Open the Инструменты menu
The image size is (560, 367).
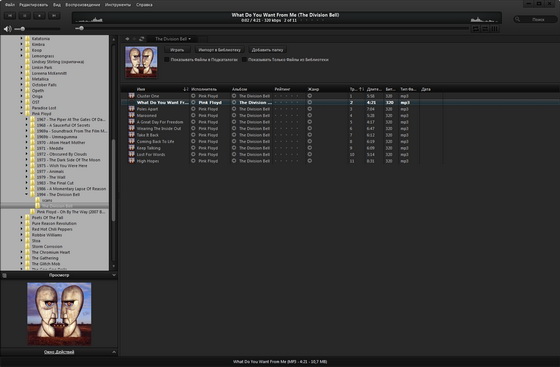coord(118,5)
